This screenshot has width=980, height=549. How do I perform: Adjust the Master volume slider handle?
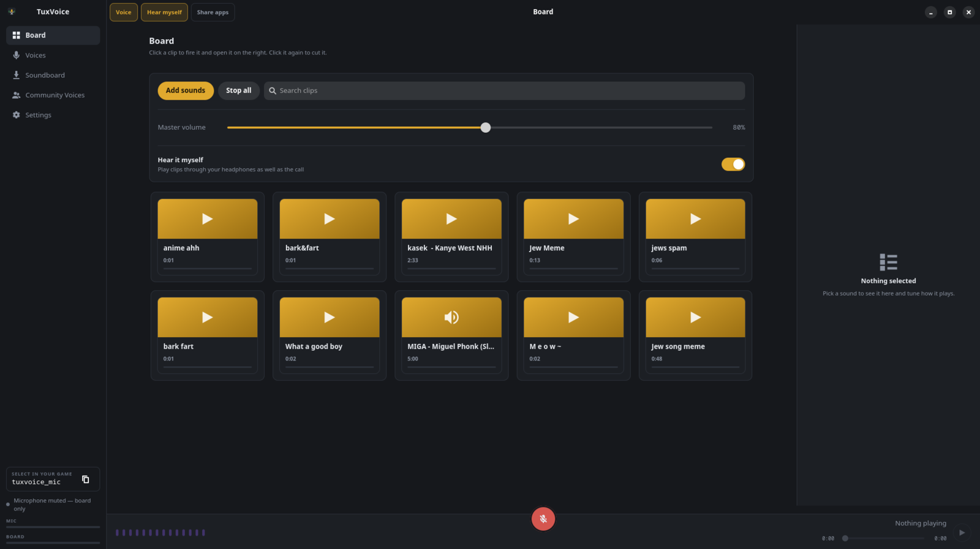click(486, 127)
